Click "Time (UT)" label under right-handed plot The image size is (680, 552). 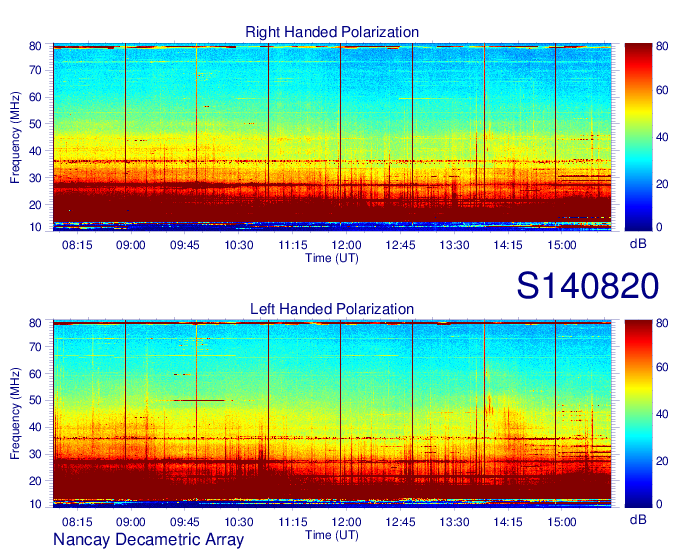(332, 258)
